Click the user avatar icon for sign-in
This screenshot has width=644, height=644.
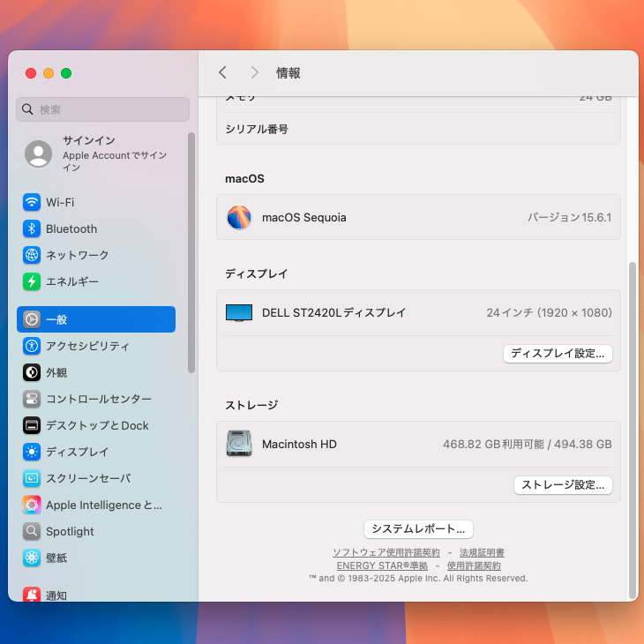tap(38, 154)
